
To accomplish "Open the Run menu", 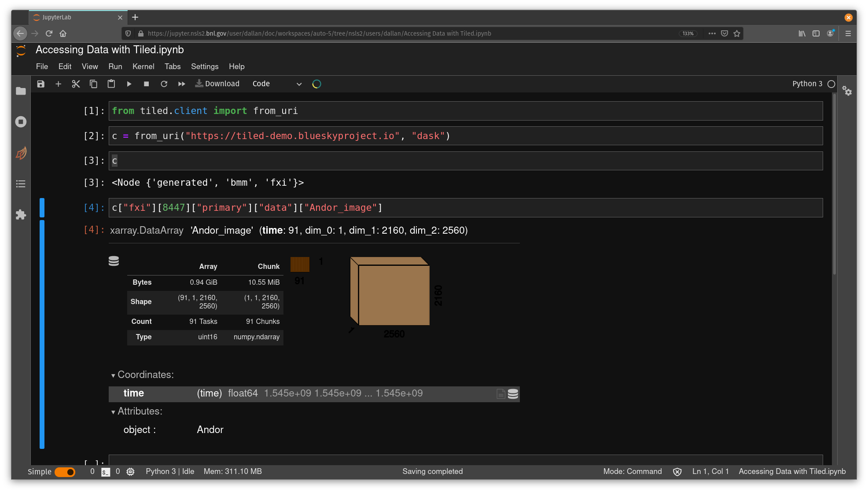I will 115,66.
